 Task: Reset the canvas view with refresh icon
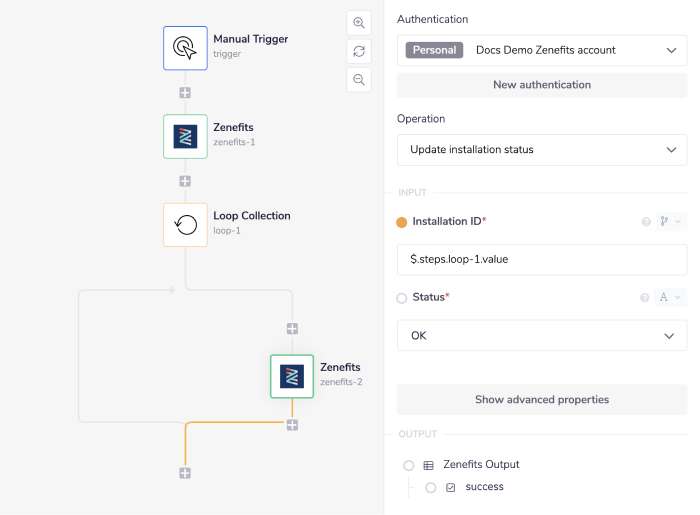pyautogui.click(x=358, y=51)
